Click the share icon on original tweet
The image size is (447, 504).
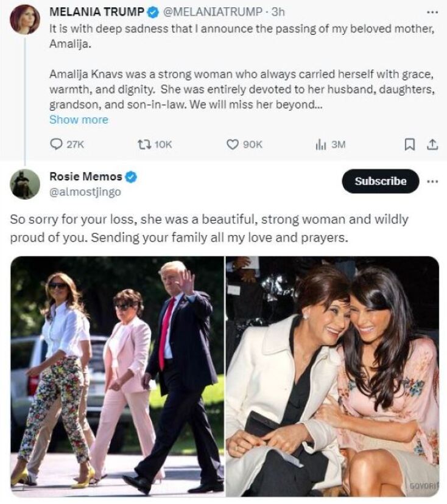[x=432, y=144]
